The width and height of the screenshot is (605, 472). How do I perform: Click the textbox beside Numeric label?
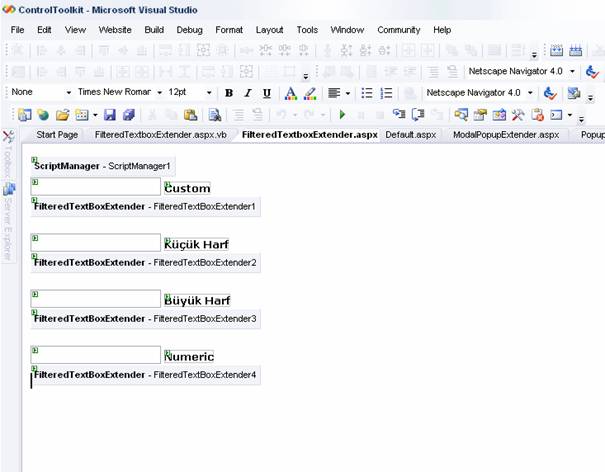coord(96,355)
